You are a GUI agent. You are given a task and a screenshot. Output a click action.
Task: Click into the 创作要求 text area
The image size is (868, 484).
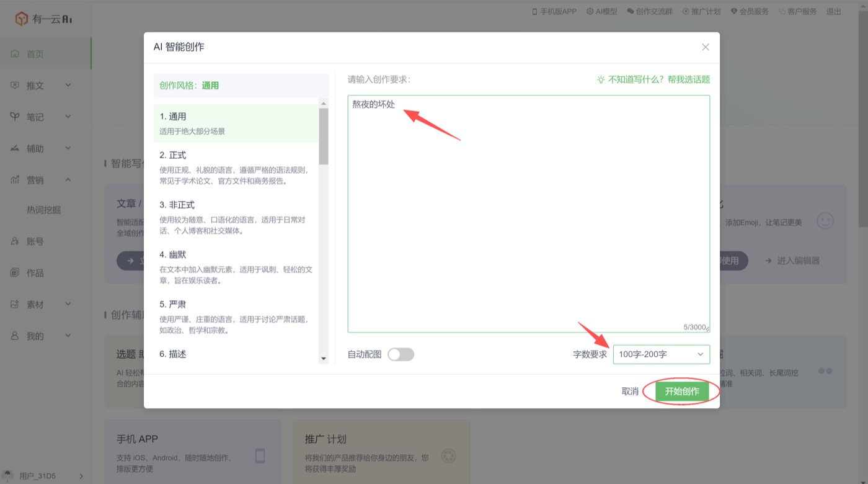tap(529, 214)
